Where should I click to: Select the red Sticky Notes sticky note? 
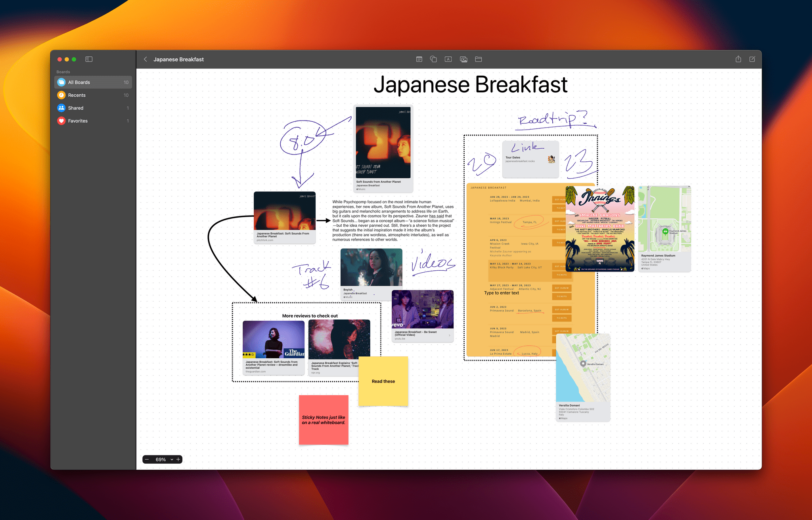point(324,420)
